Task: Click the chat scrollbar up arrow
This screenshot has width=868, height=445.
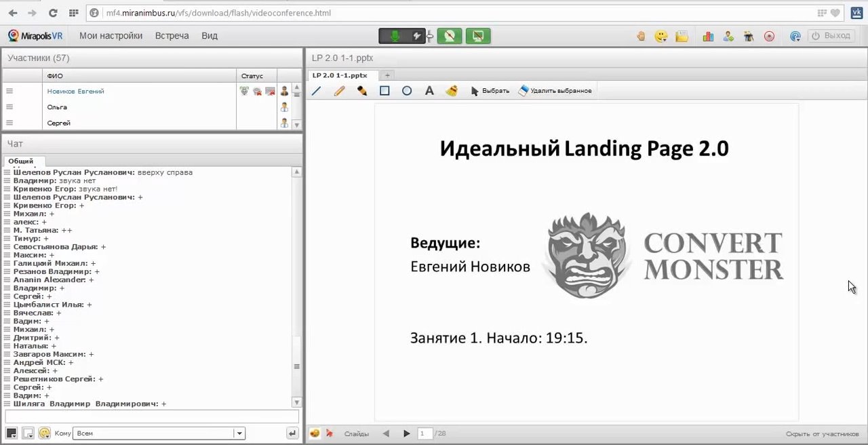Action: (296, 172)
